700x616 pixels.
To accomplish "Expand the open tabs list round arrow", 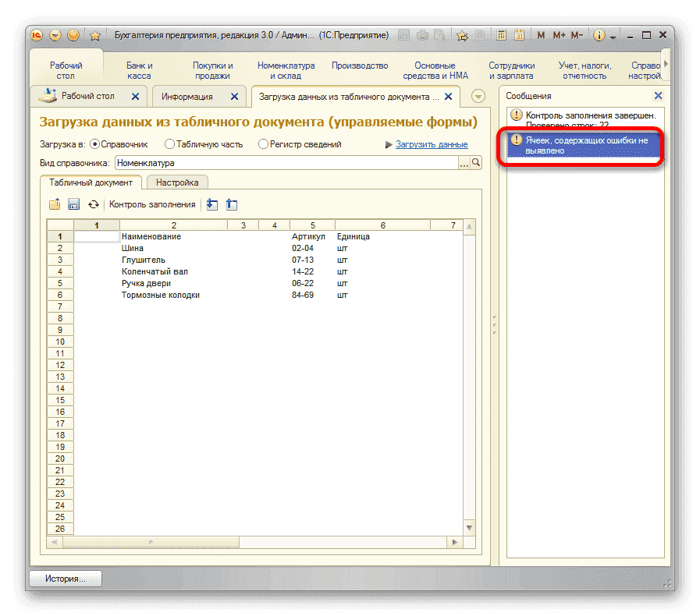I will pyautogui.click(x=478, y=97).
